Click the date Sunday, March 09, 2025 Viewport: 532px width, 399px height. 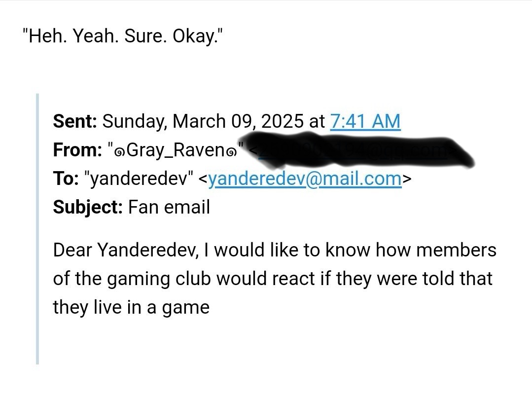(203, 121)
